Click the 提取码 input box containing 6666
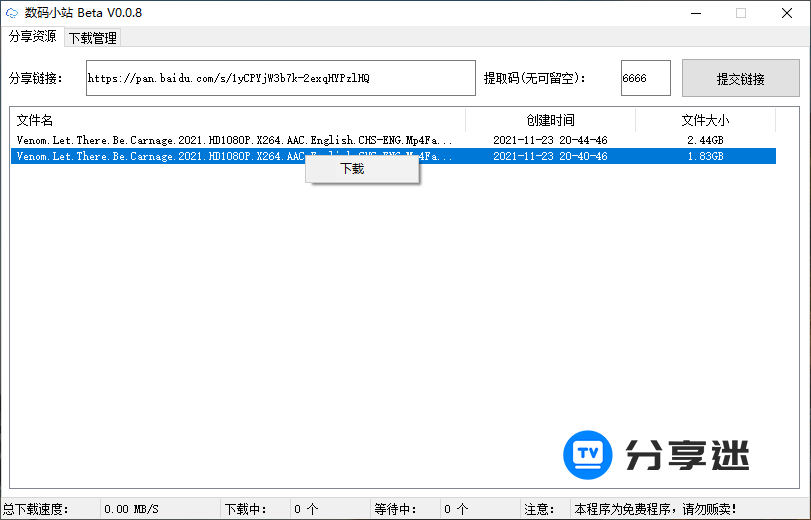 tap(645, 78)
